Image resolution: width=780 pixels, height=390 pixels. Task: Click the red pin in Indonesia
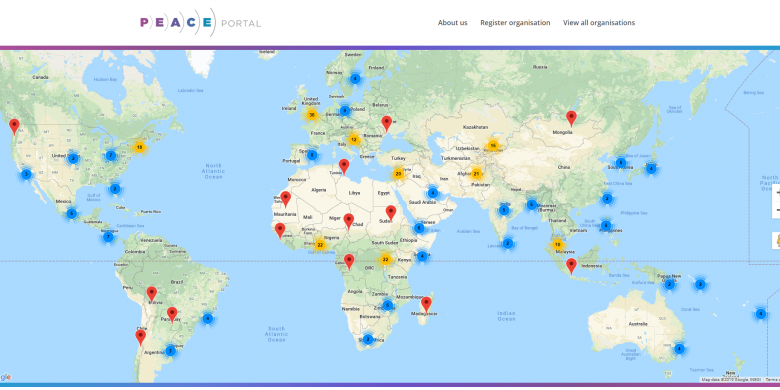[x=571, y=266]
